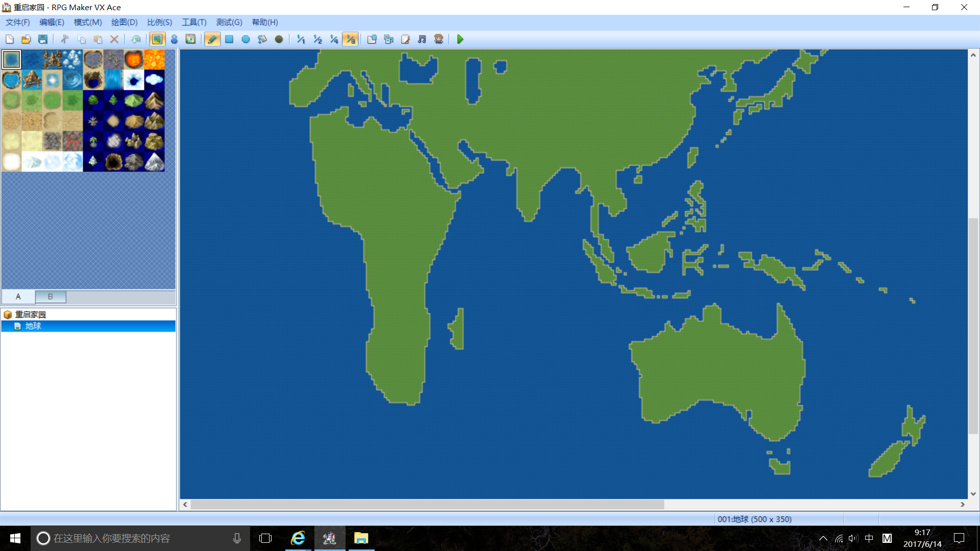The image size is (980, 551).
Task: Open the 绘图(D) menu
Action: (125, 22)
